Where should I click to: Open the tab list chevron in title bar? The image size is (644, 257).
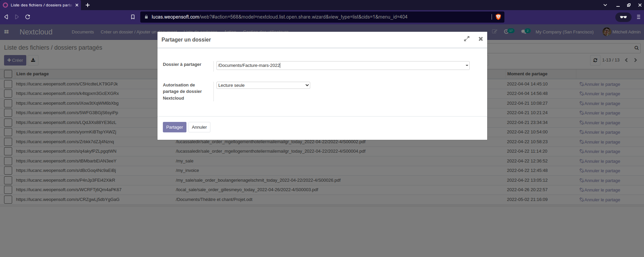click(x=605, y=5)
